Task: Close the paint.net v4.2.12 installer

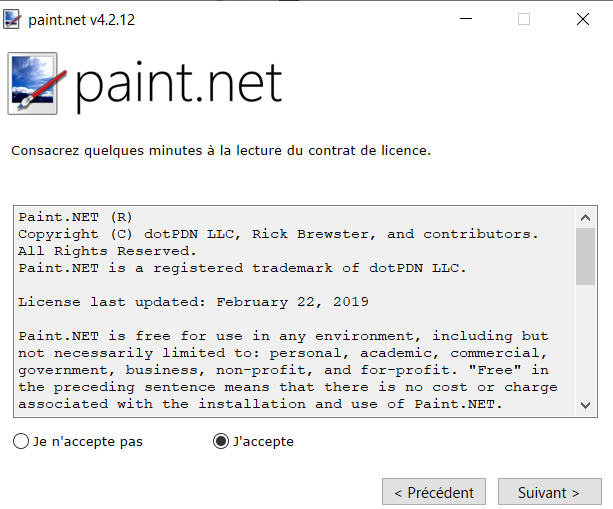Action: point(583,19)
